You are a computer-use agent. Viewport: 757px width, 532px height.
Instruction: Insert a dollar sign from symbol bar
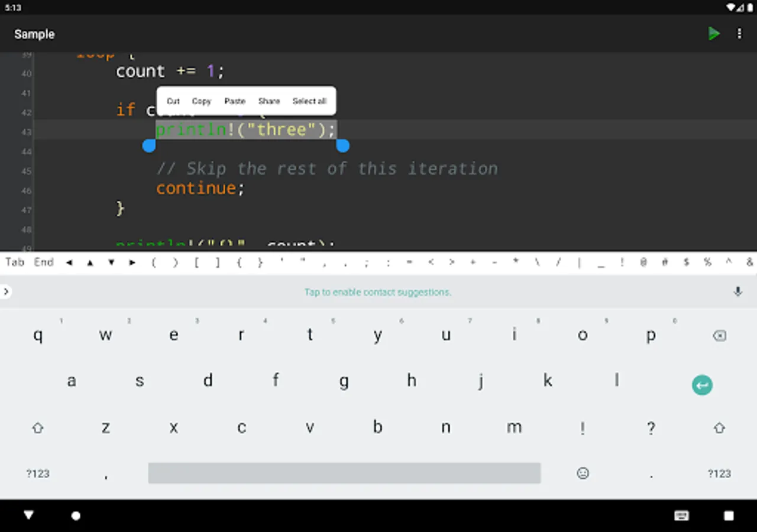point(686,262)
